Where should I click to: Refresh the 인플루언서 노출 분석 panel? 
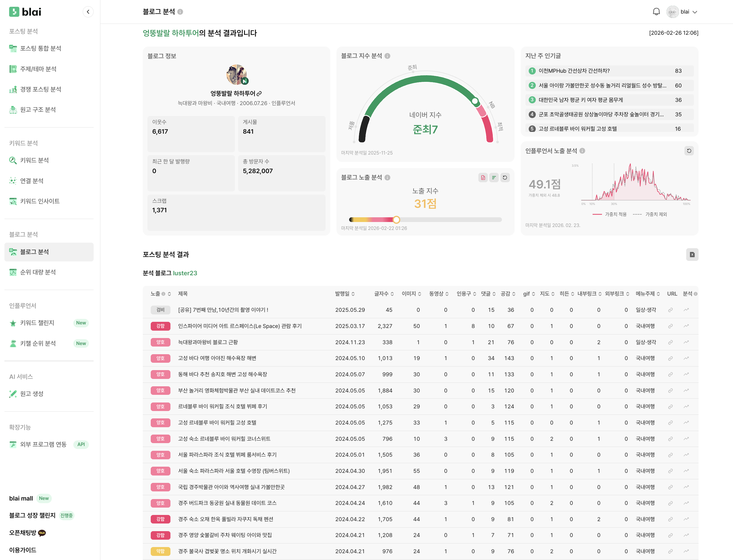pos(689,151)
